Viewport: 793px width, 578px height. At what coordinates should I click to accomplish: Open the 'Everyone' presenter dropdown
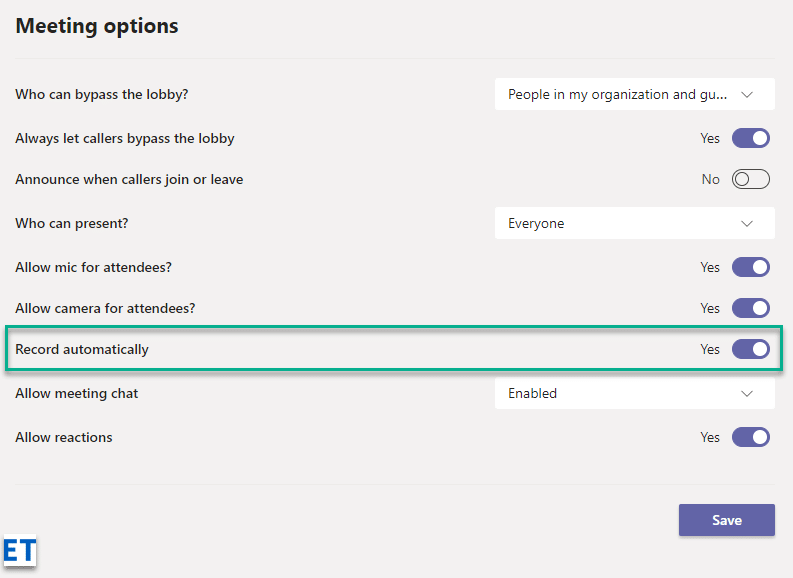(x=620, y=224)
